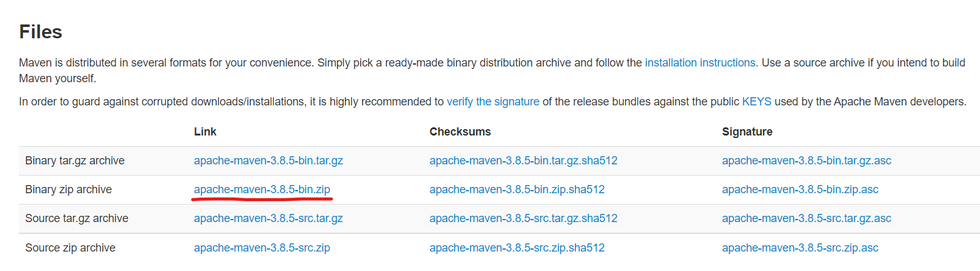980x271 pixels.
Task: Click the Source tar.gz archive row label
Action: pos(77,218)
